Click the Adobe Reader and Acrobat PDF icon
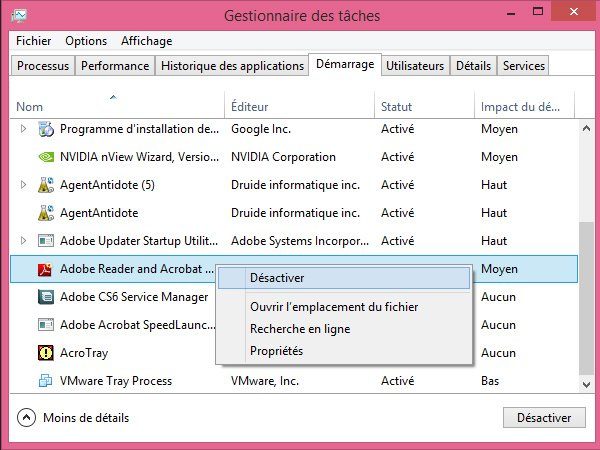600x450 pixels. click(45, 269)
